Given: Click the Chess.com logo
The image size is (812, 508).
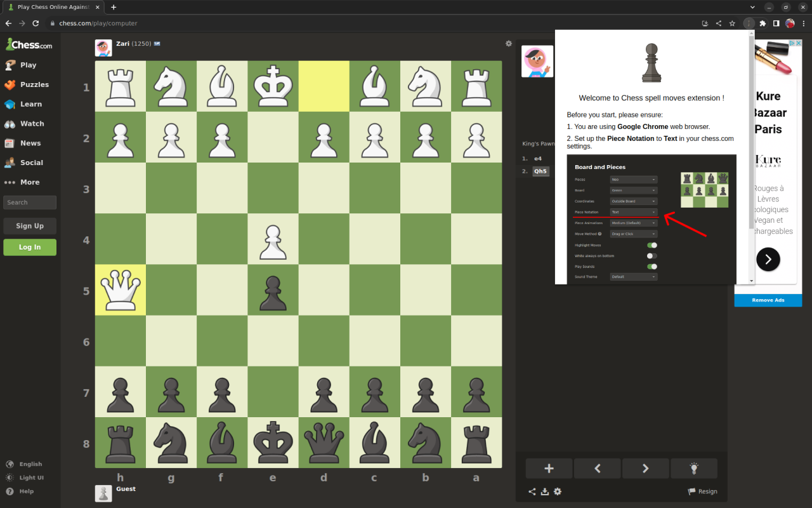Looking at the screenshot, I should tap(29, 44).
